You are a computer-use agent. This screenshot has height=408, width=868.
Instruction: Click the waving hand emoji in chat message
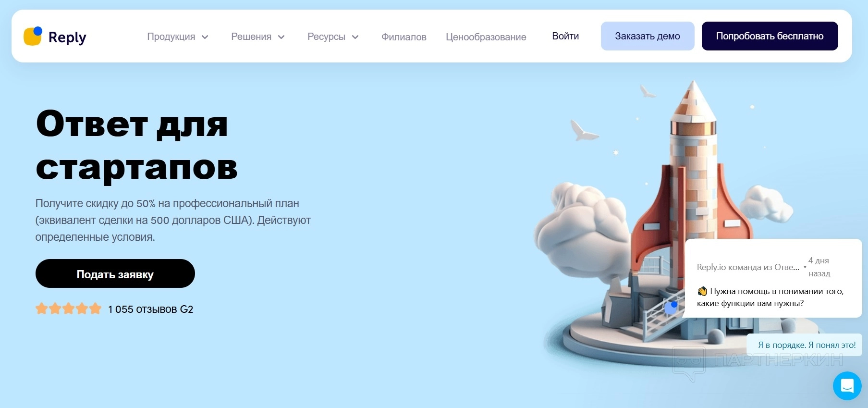[702, 291]
